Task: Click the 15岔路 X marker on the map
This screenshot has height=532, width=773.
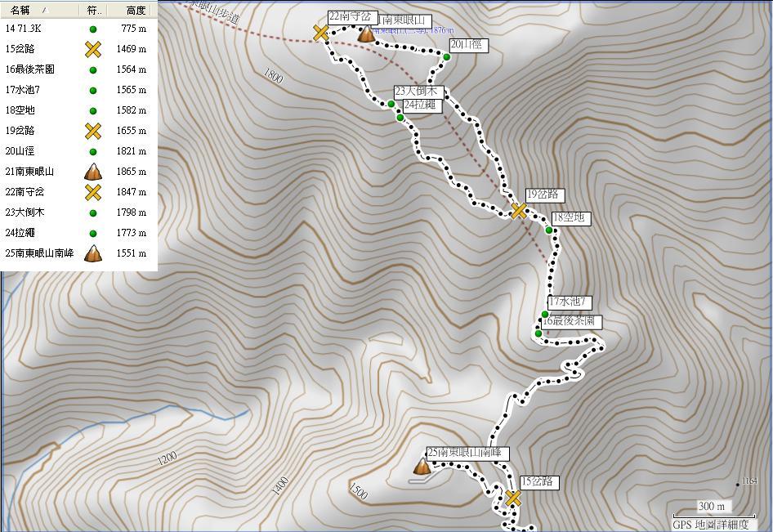Action: click(513, 498)
